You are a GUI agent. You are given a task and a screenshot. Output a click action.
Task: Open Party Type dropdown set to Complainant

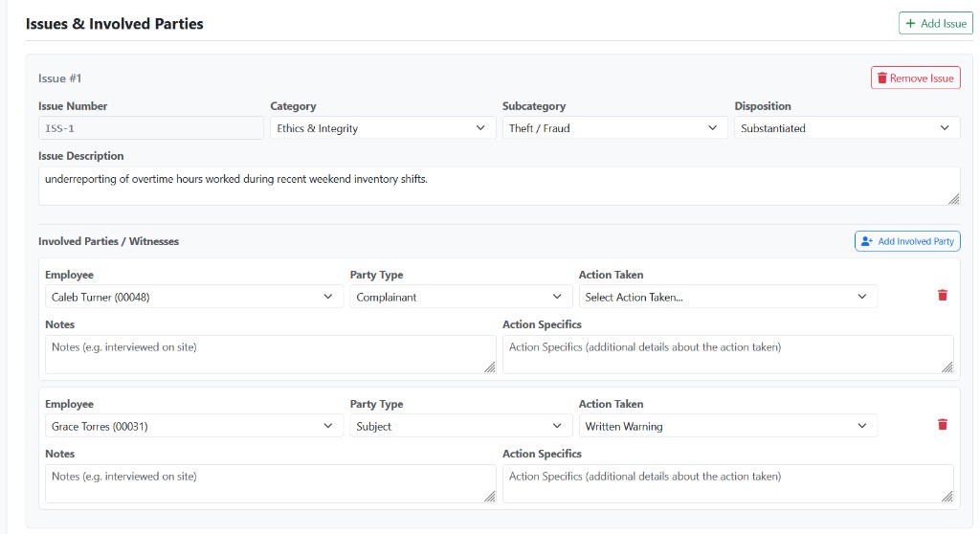click(460, 297)
